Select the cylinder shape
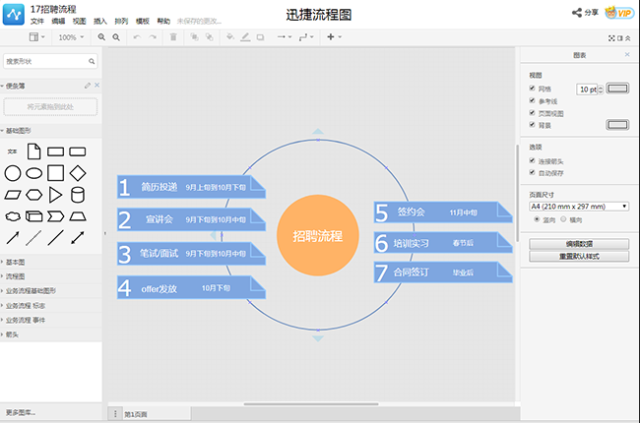The width and height of the screenshot is (640, 423). coord(78,195)
